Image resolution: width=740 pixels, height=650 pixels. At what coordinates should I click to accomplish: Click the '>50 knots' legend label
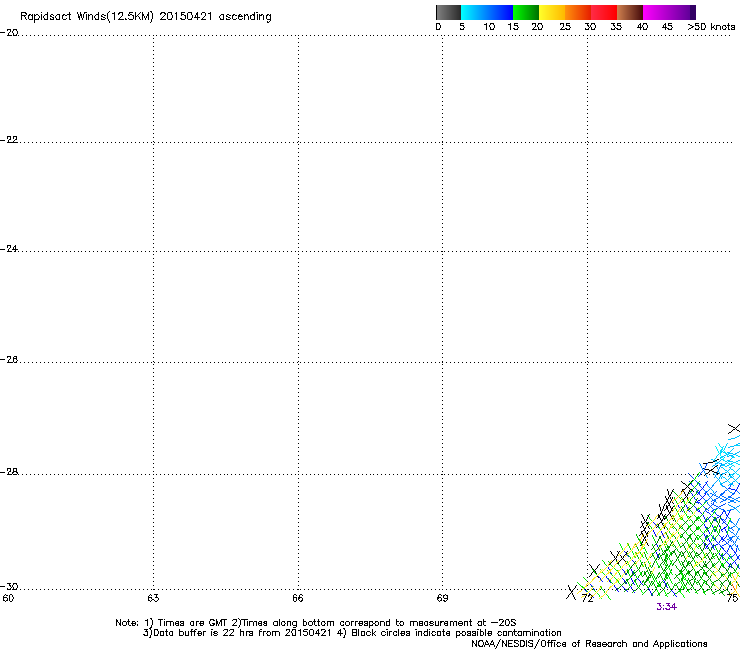711,27
